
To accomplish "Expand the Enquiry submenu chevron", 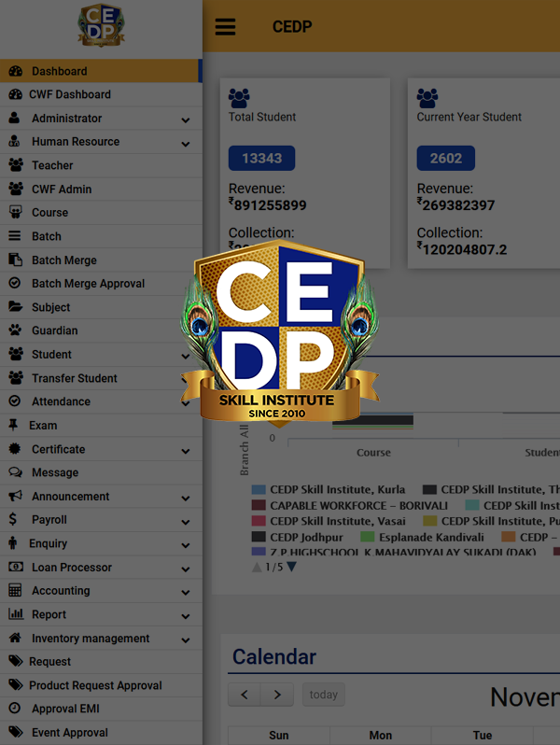I will pyautogui.click(x=186, y=545).
